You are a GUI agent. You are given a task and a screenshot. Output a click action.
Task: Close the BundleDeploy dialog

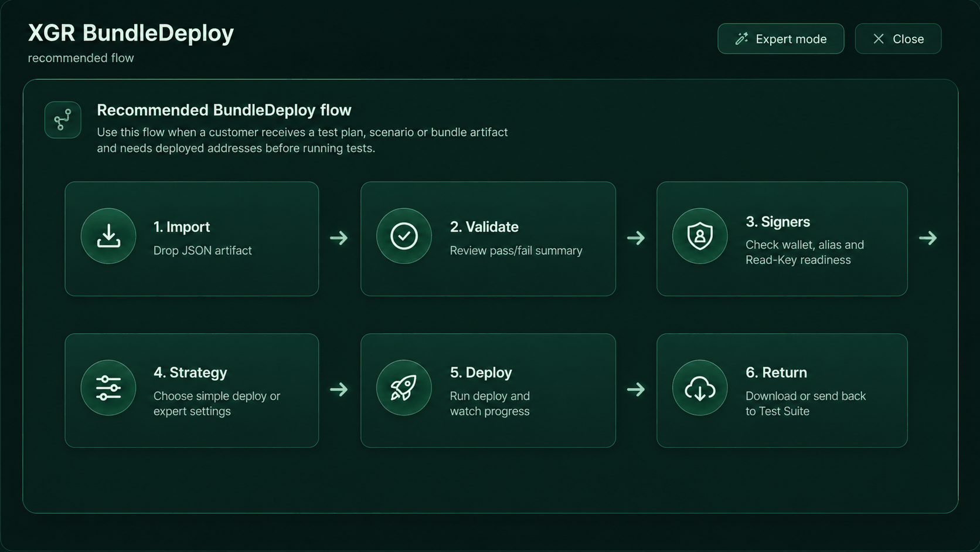click(x=898, y=39)
